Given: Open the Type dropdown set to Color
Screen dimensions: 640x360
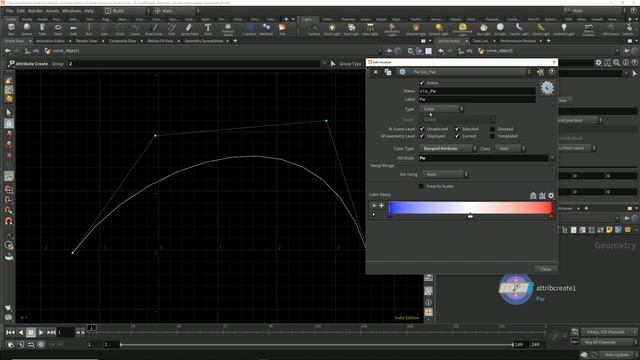Looking at the screenshot, I should click(441, 109).
